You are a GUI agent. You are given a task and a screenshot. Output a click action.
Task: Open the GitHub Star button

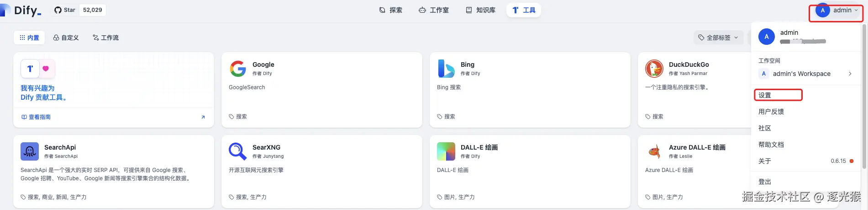click(x=65, y=10)
